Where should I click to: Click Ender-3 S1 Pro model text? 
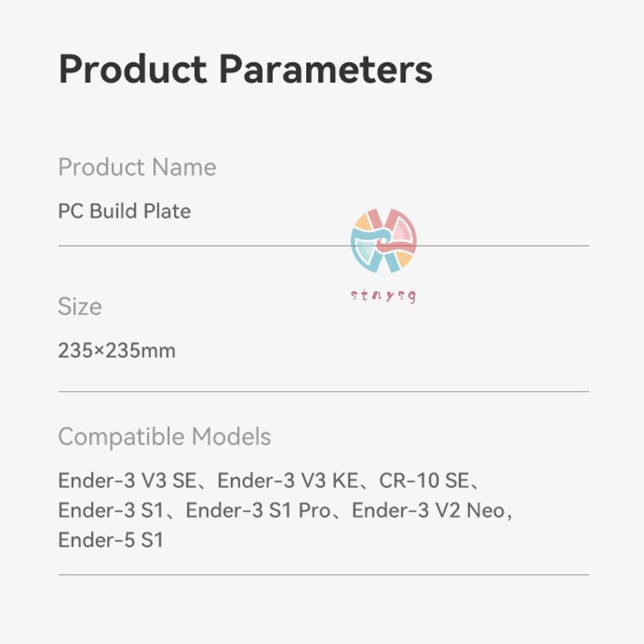tap(258, 511)
